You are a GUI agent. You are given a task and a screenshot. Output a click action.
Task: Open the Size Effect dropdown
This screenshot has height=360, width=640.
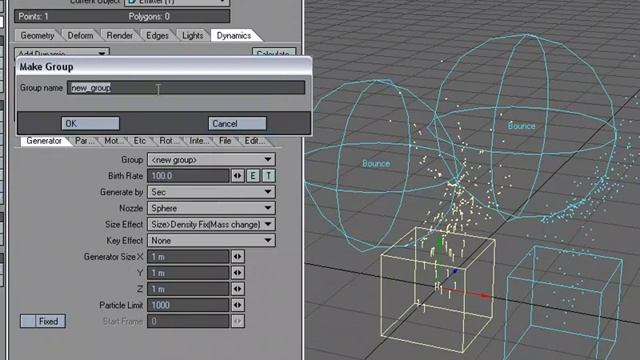tap(211, 224)
